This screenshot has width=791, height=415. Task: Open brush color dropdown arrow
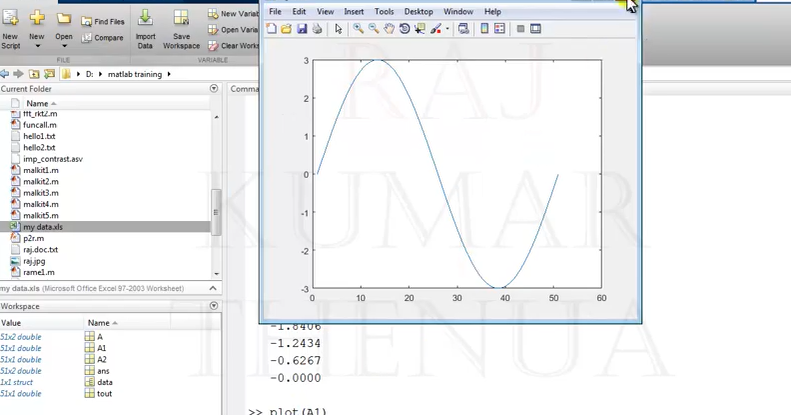[x=447, y=29]
